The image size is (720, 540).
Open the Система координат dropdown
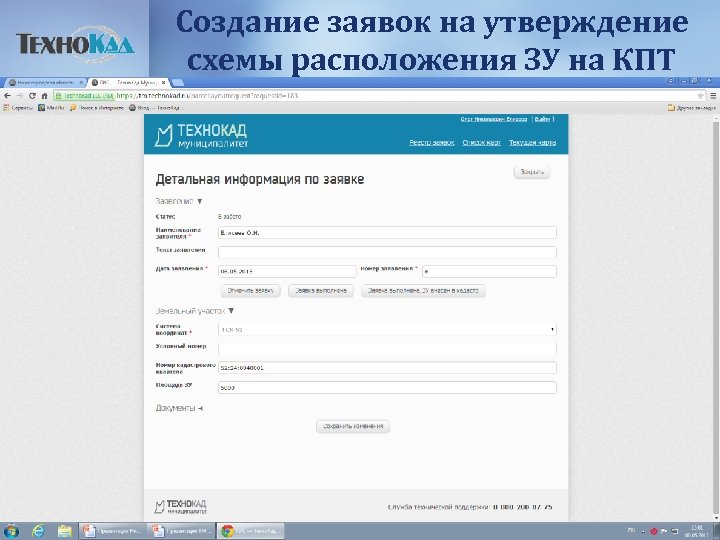387,329
